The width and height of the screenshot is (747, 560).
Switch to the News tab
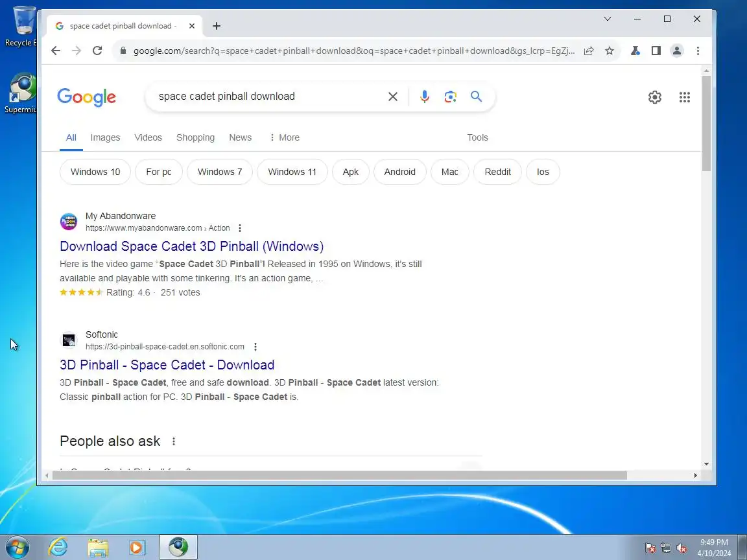pyautogui.click(x=240, y=137)
